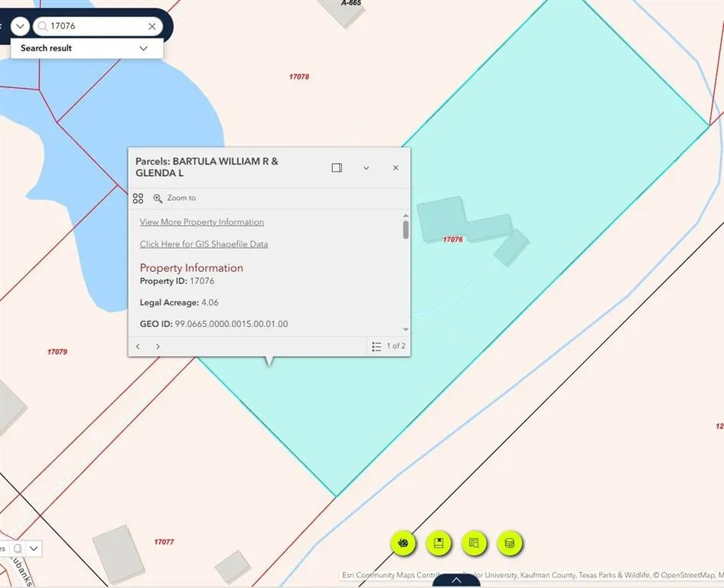The width and height of the screenshot is (724, 588).
Task: Collapse the parcel popup with chevron
Action: [366, 168]
